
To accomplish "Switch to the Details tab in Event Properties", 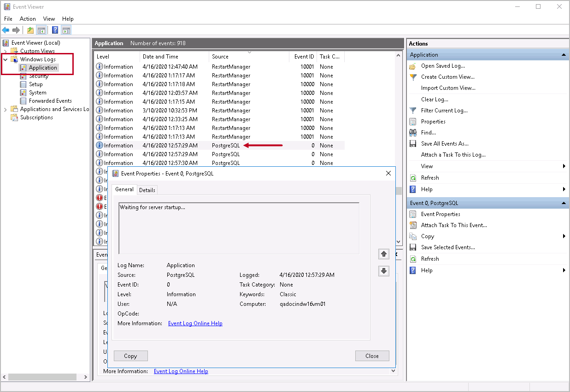I will pos(147,189).
